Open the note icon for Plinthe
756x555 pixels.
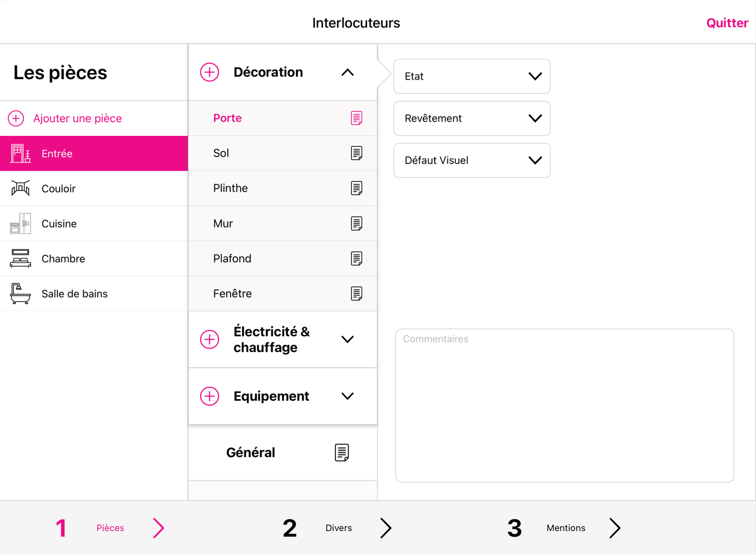coord(356,188)
